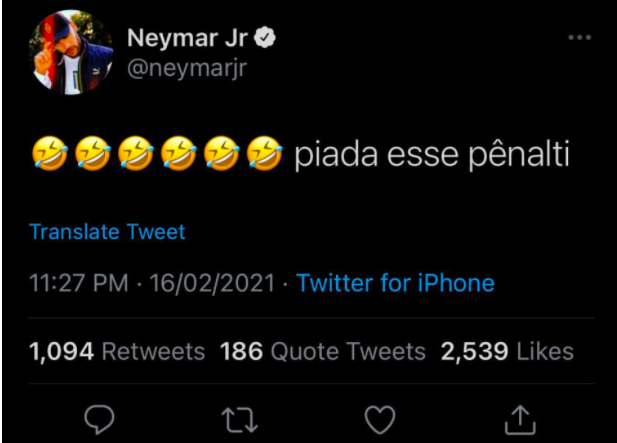This screenshot has width=617, height=443.
Task: Open Neymar Jr's profile picture
Action: [x=71, y=52]
